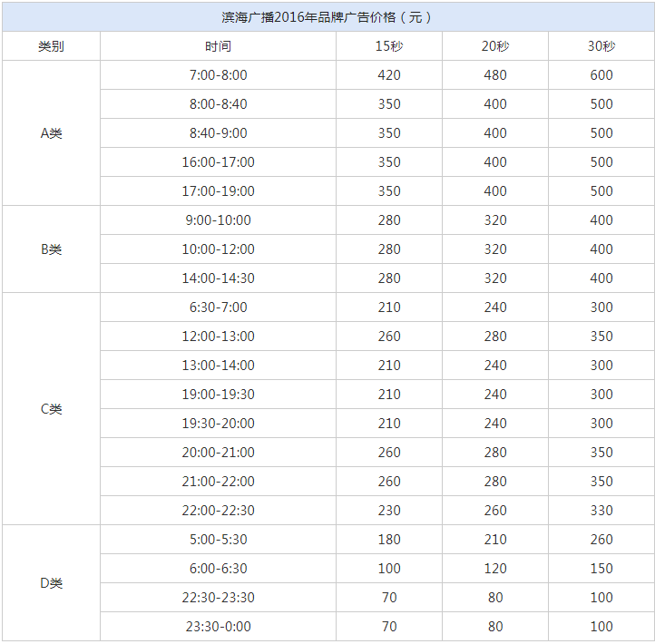Screen dimensions: 655x644
Task: Select the 8:00-8:40 time slot cell
Action: pyautogui.click(x=218, y=104)
